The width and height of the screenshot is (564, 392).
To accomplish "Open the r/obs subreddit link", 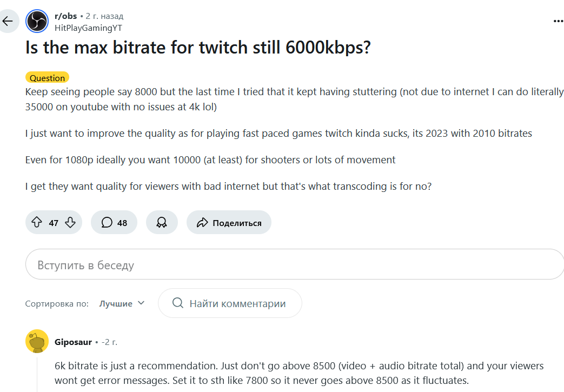I will (66, 16).
